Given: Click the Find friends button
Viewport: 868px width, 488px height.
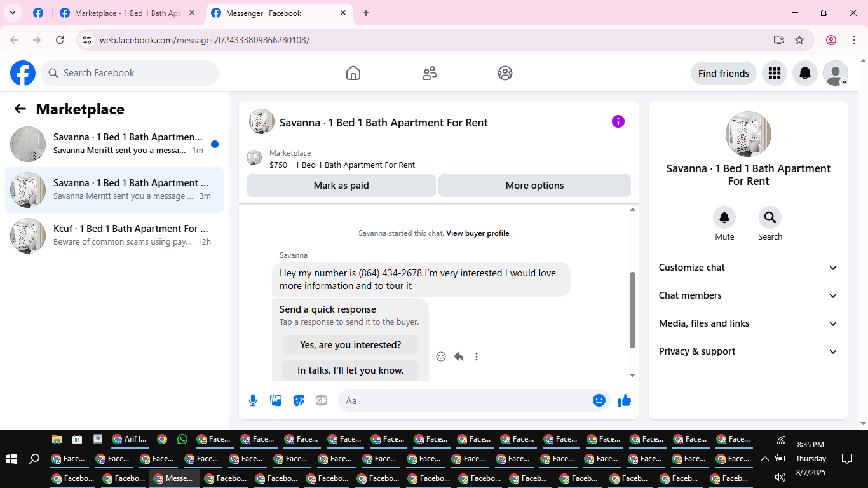Looking at the screenshot, I should coord(724,73).
